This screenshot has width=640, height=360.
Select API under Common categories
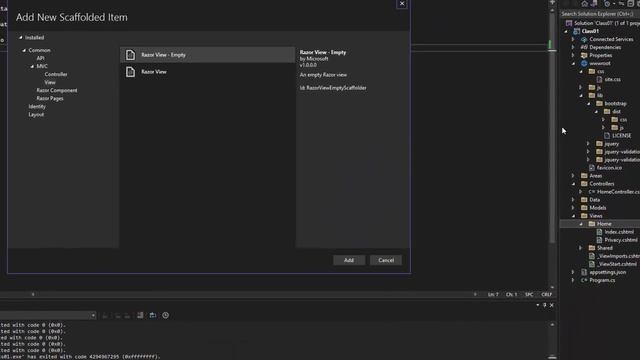pyautogui.click(x=40, y=58)
